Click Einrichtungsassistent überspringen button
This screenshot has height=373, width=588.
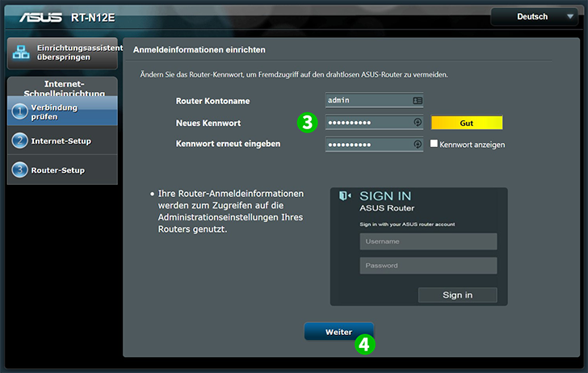(x=62, y=52)
